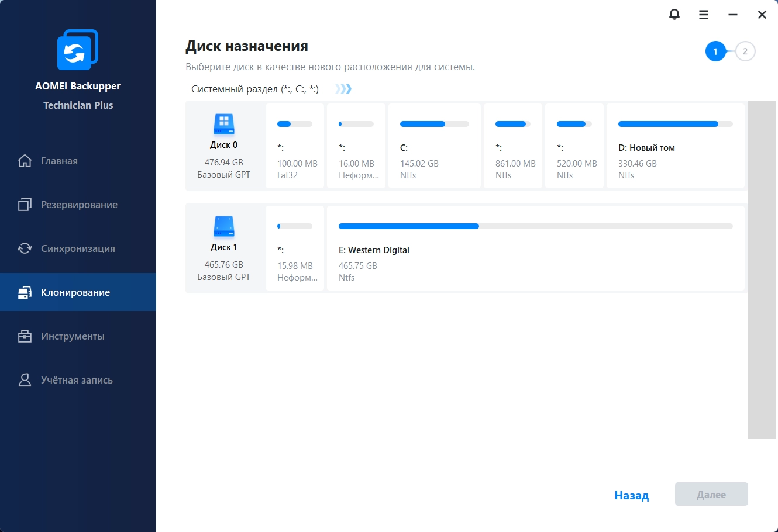Select the Disk 0 drive icon
778x532 pixels.
coord(223,124)
